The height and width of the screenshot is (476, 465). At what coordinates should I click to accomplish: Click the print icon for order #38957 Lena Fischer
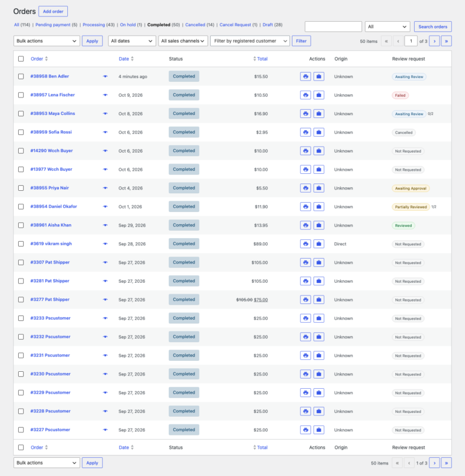[x=305, y=95]
